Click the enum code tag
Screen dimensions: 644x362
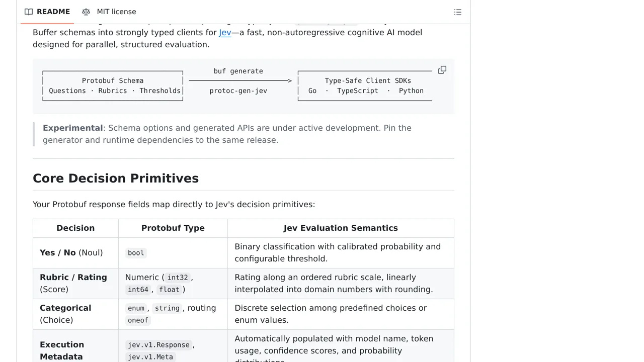pyautogui.click(x=136, y=308)
